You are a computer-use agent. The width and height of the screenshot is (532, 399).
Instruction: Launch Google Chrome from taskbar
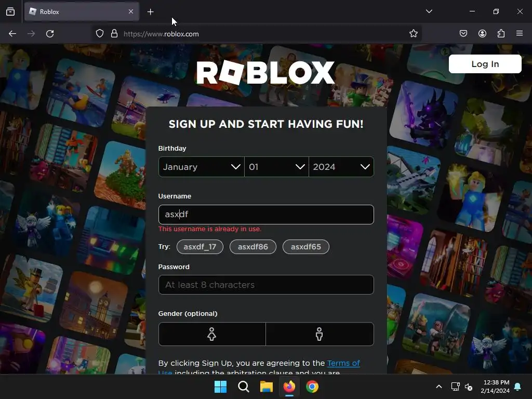tap(312, 387)
